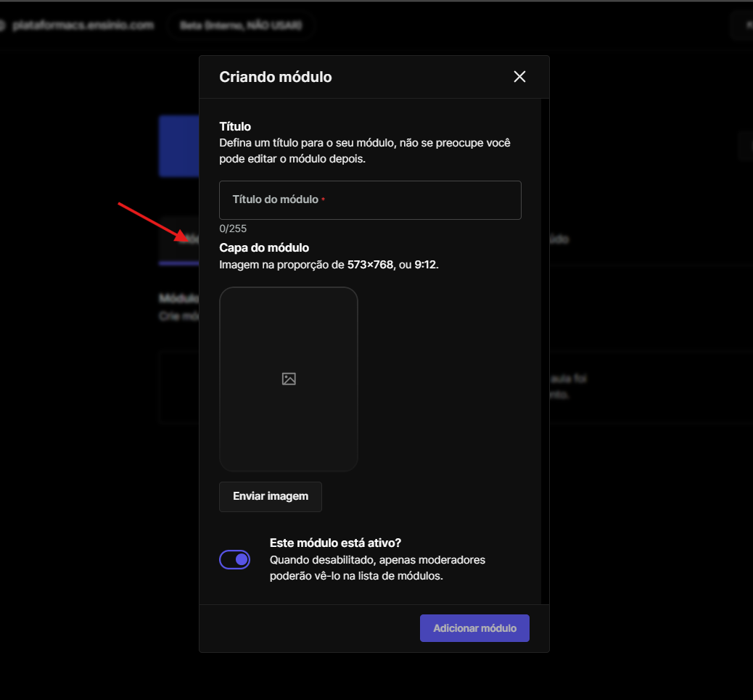Screen dimensions: 753x700
Task: Select the plataformacs.ensinio.com address text
Action: click(83, 25)
